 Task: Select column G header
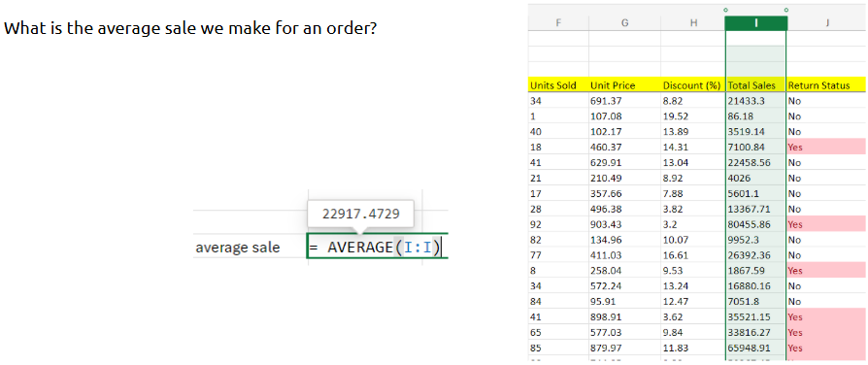[x=624, y=24]
